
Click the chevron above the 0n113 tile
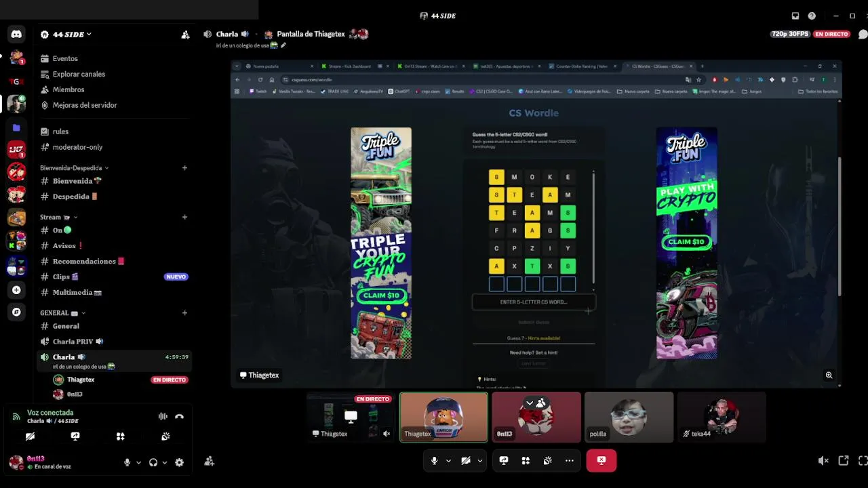point(530,403)
